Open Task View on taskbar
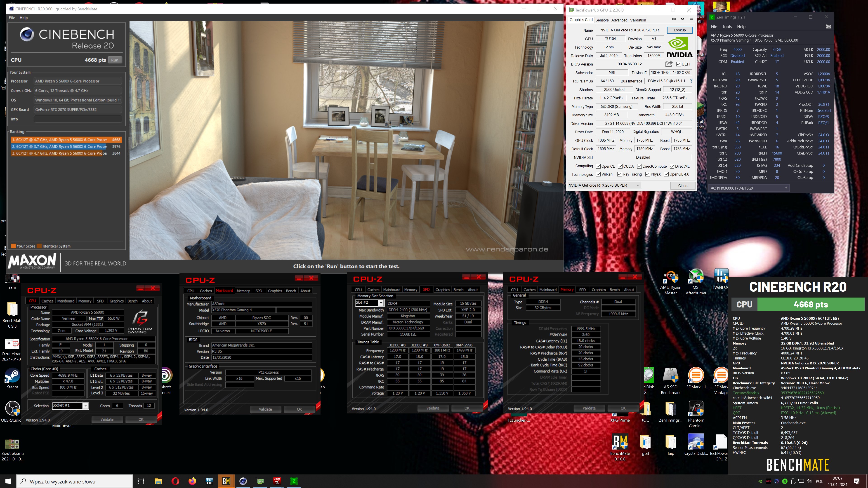Image resolution: width=868 pixels, height=488 pixels. point(141,481)
